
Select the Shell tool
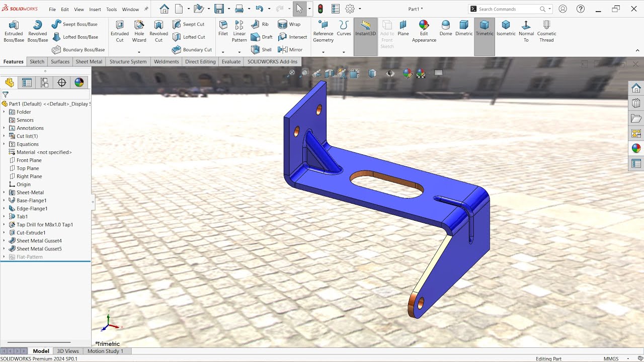point(261,50)
